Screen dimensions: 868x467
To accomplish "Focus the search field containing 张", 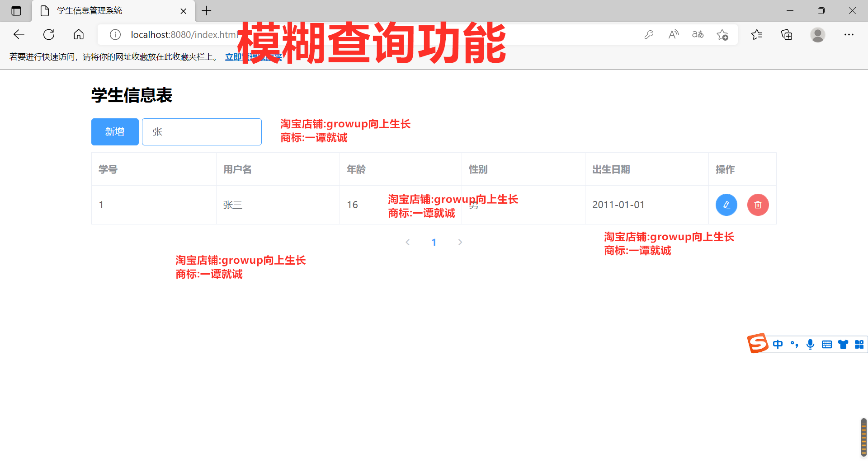I will (x=202, y=132).
